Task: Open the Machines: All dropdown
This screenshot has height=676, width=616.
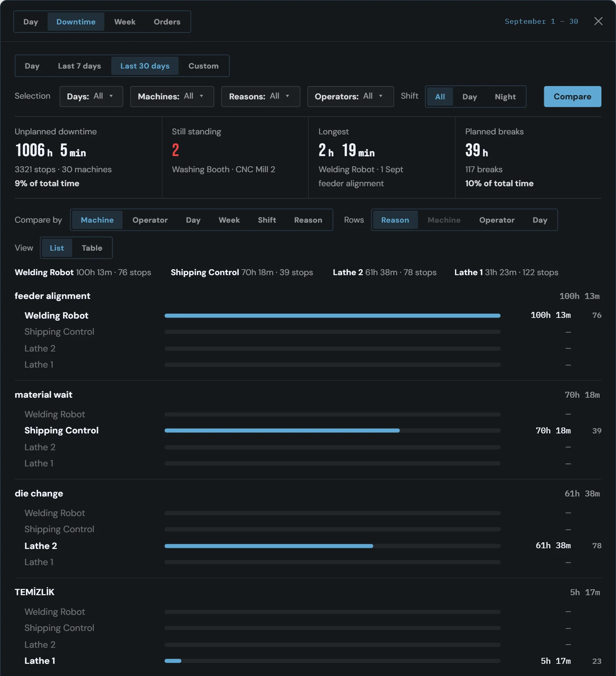Action: point(172,96)
